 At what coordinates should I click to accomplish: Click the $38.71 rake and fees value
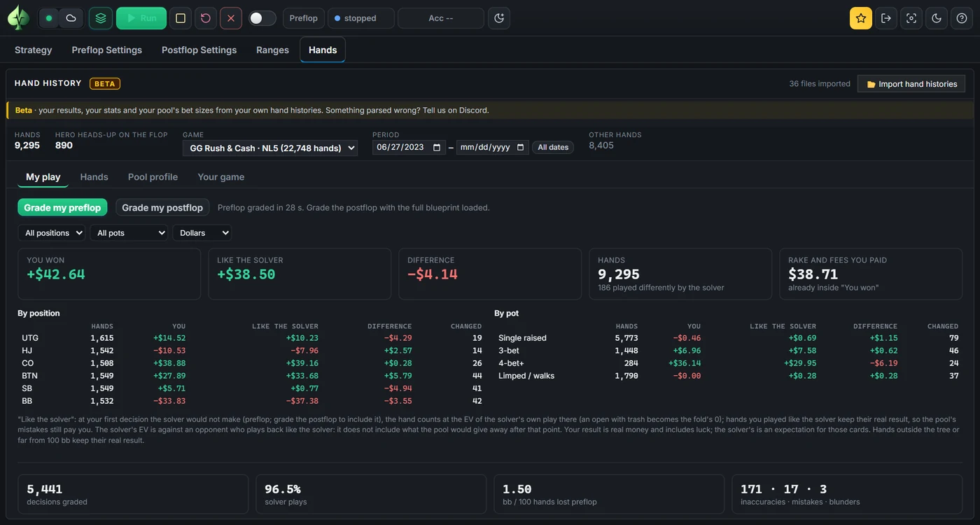pos(813,274)
